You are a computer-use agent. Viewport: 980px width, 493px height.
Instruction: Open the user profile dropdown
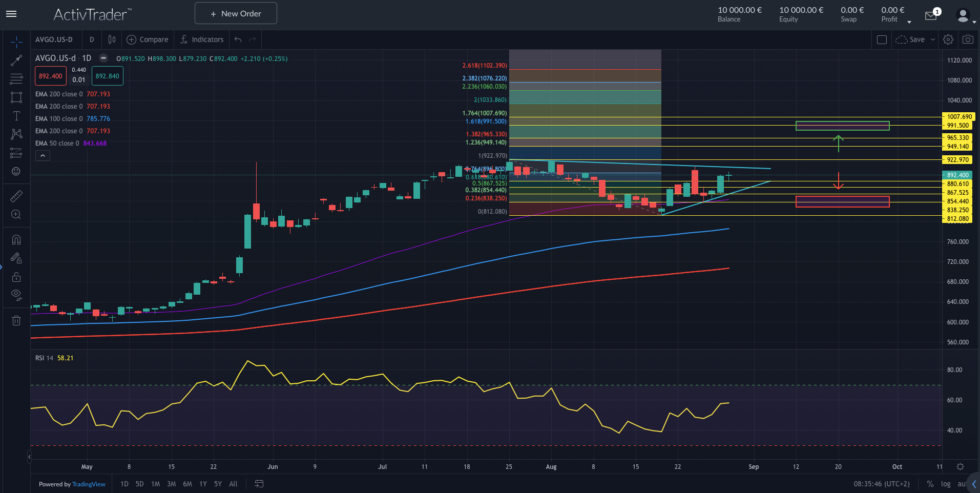965,16
